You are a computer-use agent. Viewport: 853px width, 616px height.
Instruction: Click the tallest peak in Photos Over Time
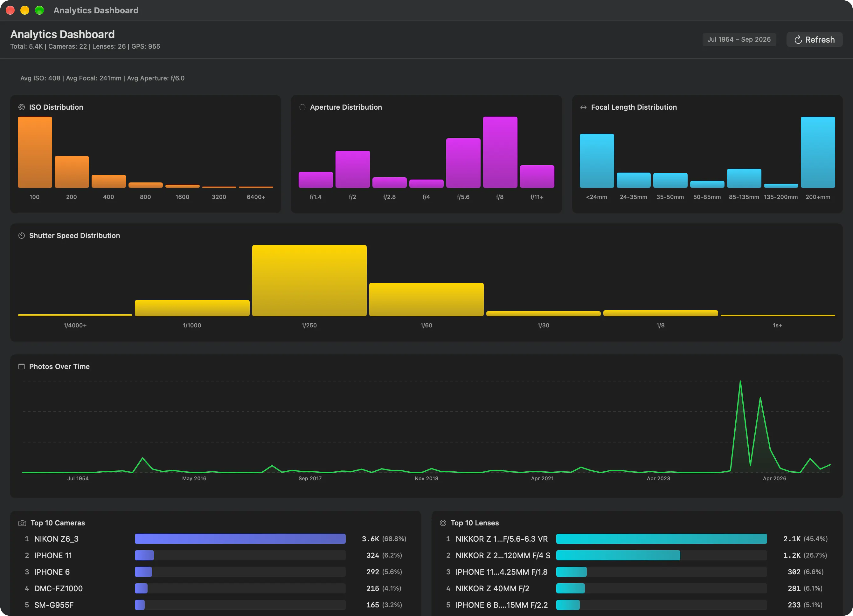[740, 382]
